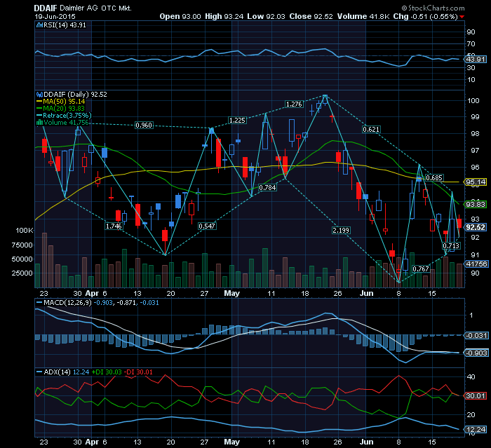Click the -DI 30.01 legend text

(x=138, y=372)
